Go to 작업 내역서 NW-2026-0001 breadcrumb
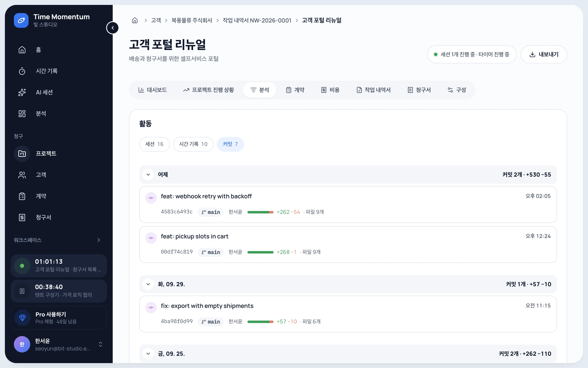The width and height of the screenshot is (588, 368). (x=257, y=20)
